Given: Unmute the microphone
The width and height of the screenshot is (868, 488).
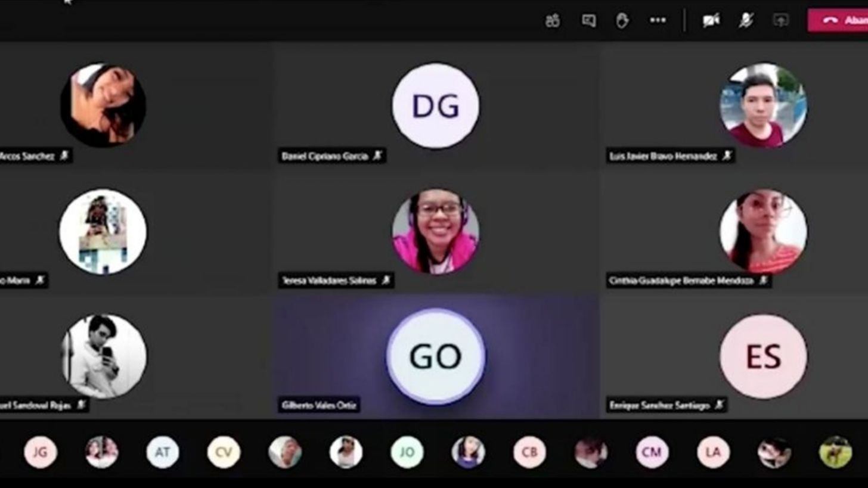Looking at the screenshot, I should (746, 21).
